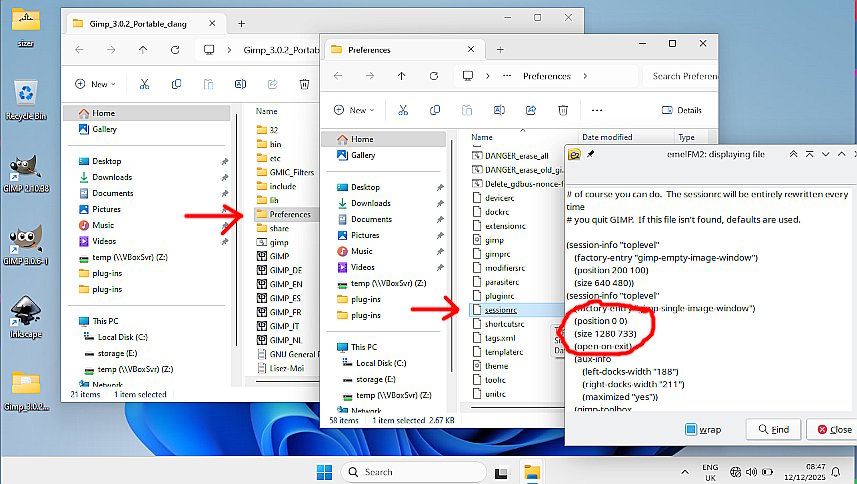Click the Delete trash icon in Preferences window
The width and height of the screenshot is (857, 484).
(560, 110)
